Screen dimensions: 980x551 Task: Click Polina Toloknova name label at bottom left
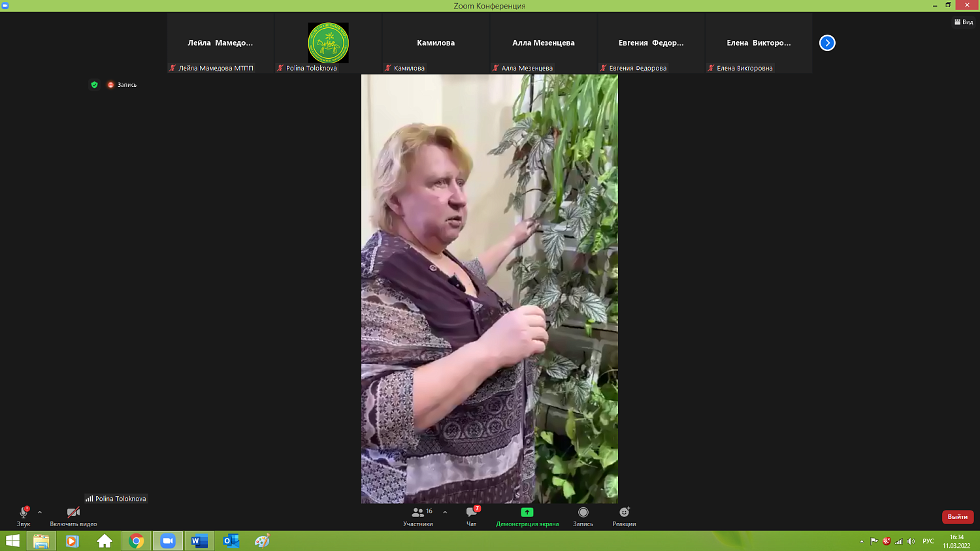tap(116, 499)
